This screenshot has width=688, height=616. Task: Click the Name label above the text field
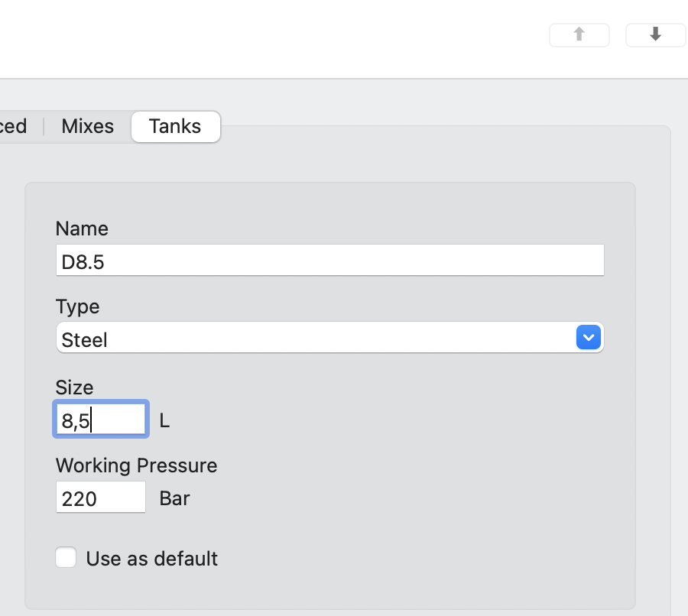pos(82,229)
